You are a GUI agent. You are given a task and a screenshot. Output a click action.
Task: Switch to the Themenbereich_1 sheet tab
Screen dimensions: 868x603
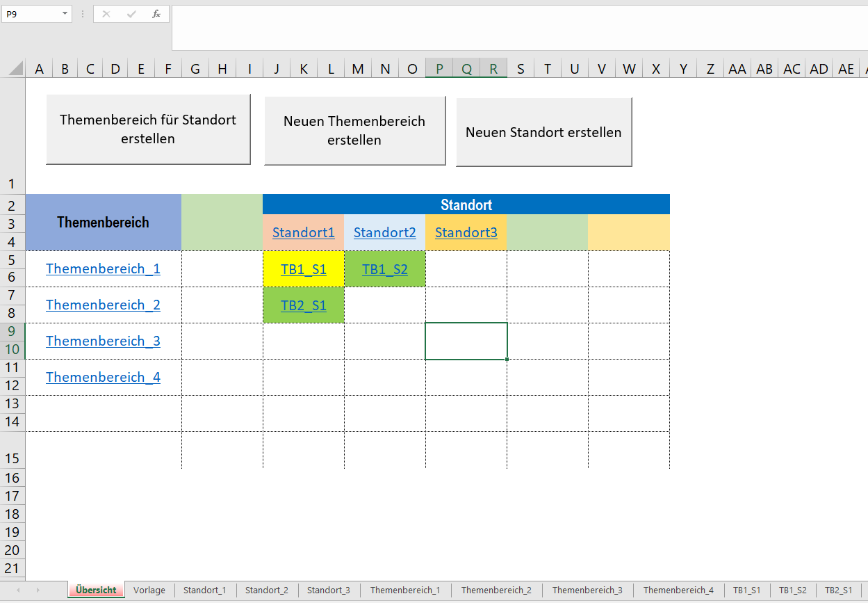(x=405, y=590)
